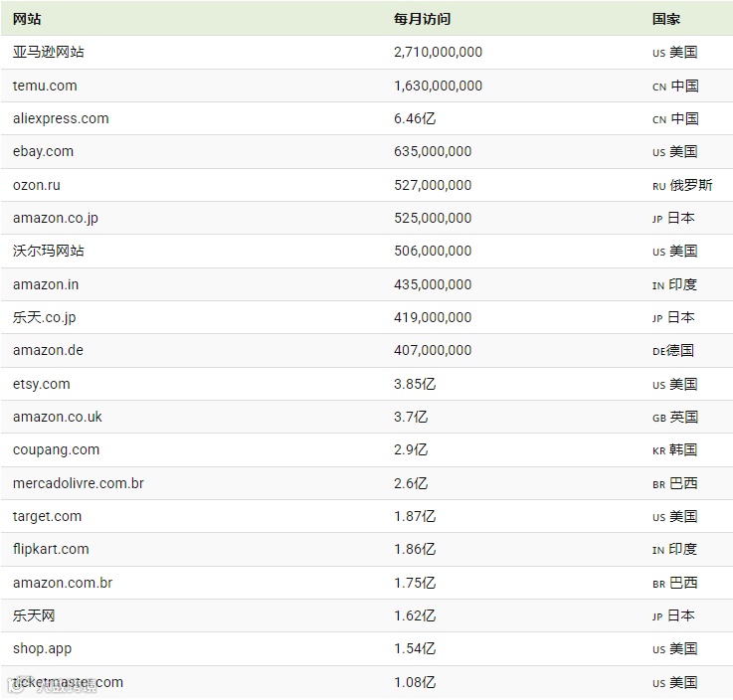Screen dimensions: 733x700
Task: Select the flipkart.com cell
Action: point(51,549)
